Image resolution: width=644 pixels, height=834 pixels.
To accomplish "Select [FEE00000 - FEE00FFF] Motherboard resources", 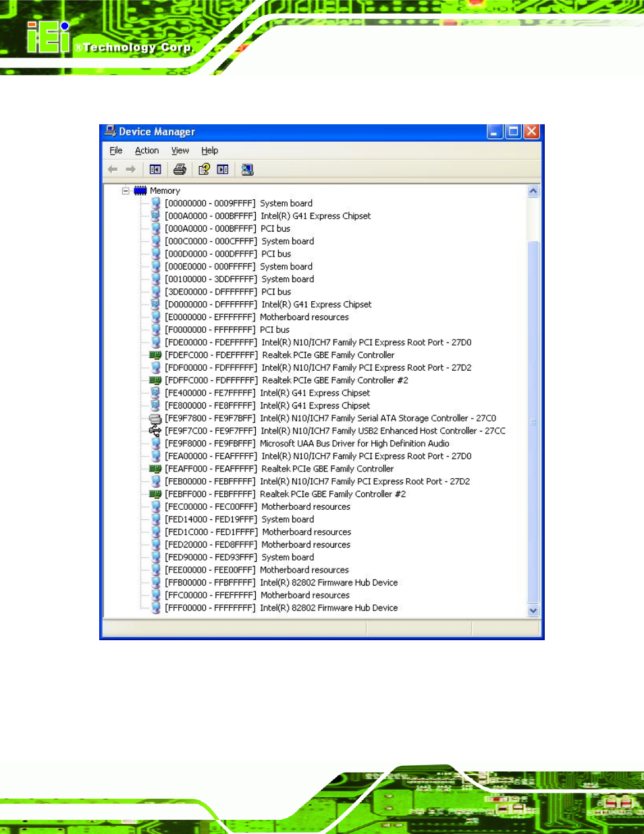I will (x=257, y=570).
